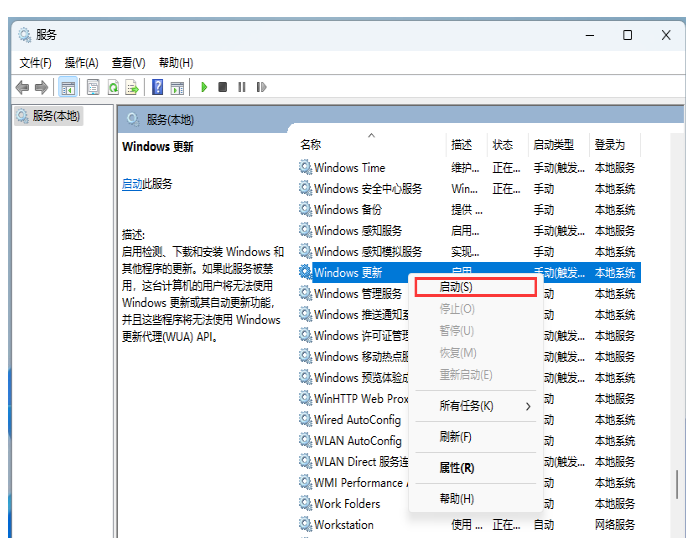This screenshot has width=686, height=538.
Task: Click the green Refresh toolbar icon
Action: [x=113, y=87]
